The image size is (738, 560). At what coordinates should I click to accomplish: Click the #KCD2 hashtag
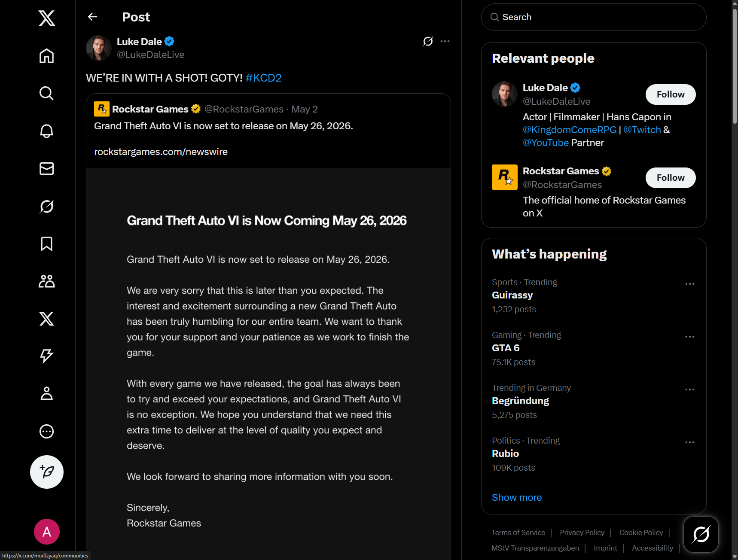point(263,78)
